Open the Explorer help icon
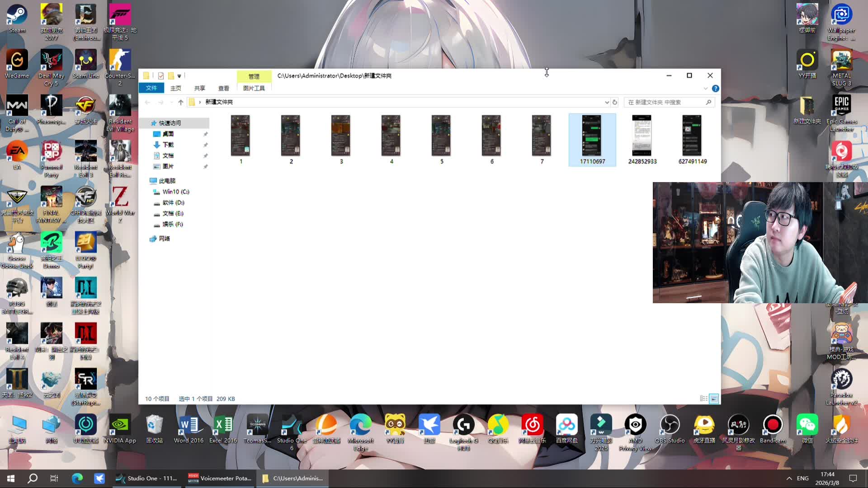This screenshot has height=488, width=868. click(715, 89)
